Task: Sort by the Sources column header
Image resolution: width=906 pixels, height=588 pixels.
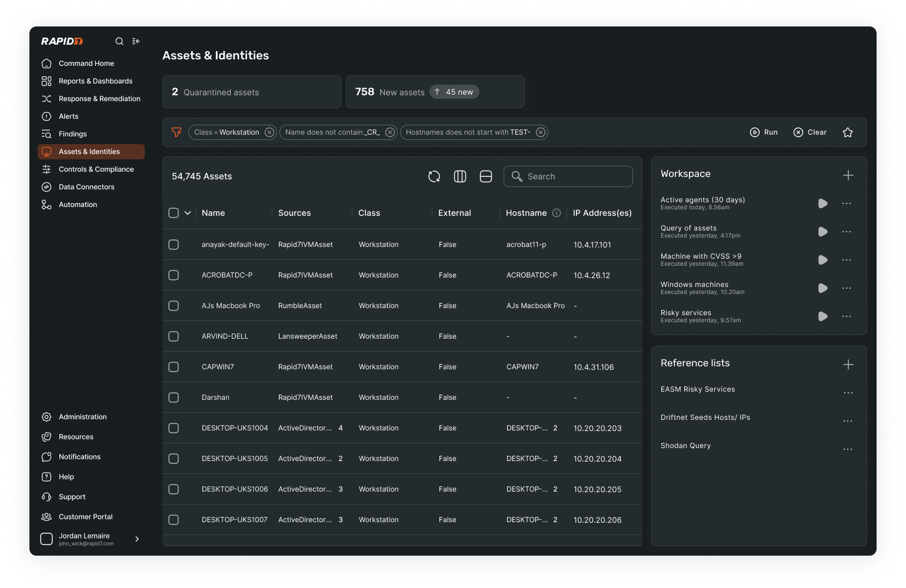Action: [295, 213]
